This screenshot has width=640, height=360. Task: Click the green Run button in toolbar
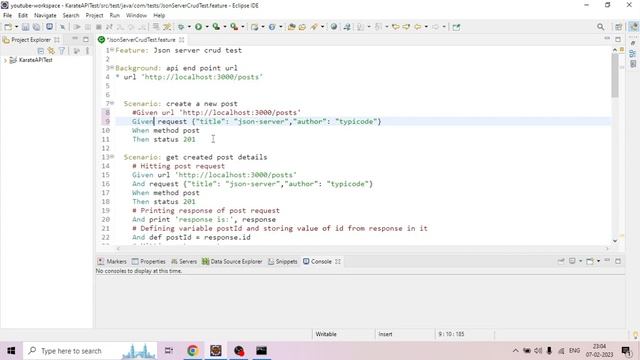pyautogui.click(x=198, y=27)
